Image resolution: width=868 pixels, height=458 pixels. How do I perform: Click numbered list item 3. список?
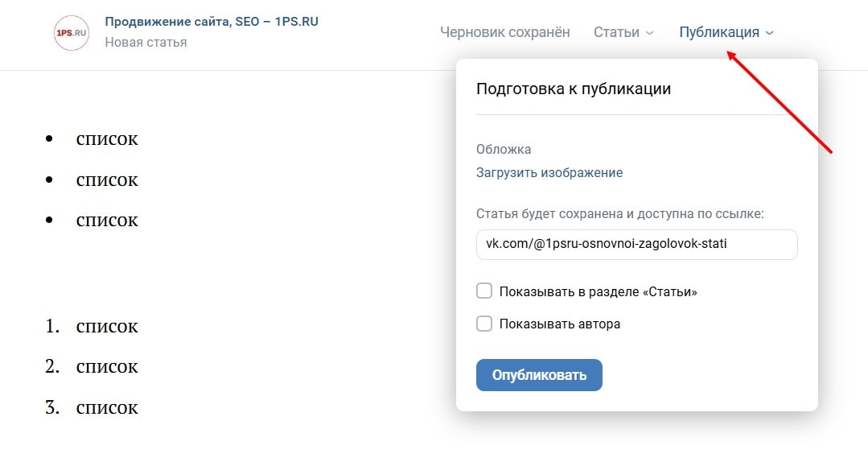92,407
